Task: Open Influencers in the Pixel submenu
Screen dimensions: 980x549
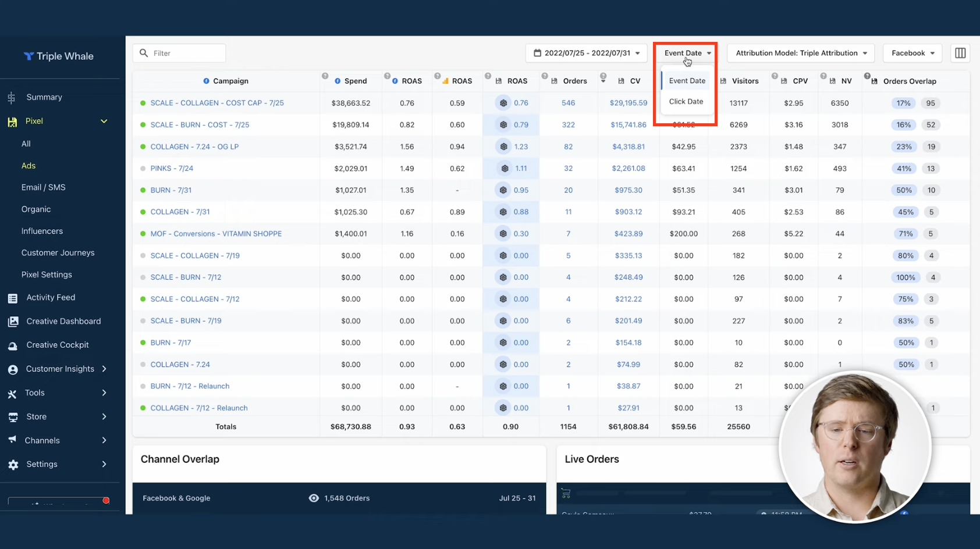Action: point(42,231)
